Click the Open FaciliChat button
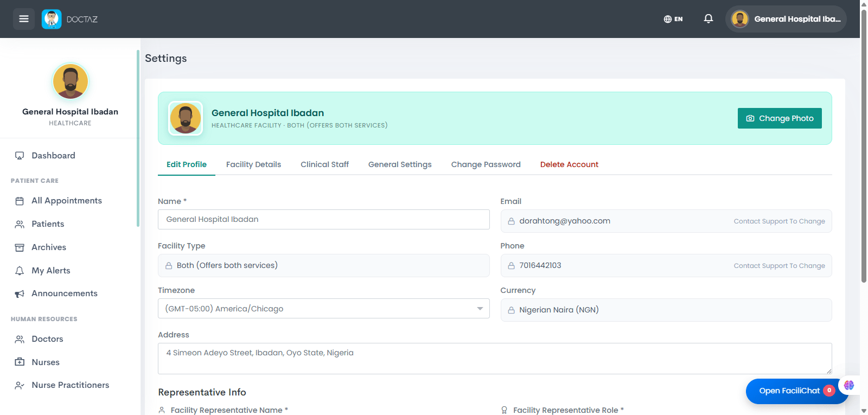Image resolution: width=868 pixels, height=415 pixels. pos(790,391)
